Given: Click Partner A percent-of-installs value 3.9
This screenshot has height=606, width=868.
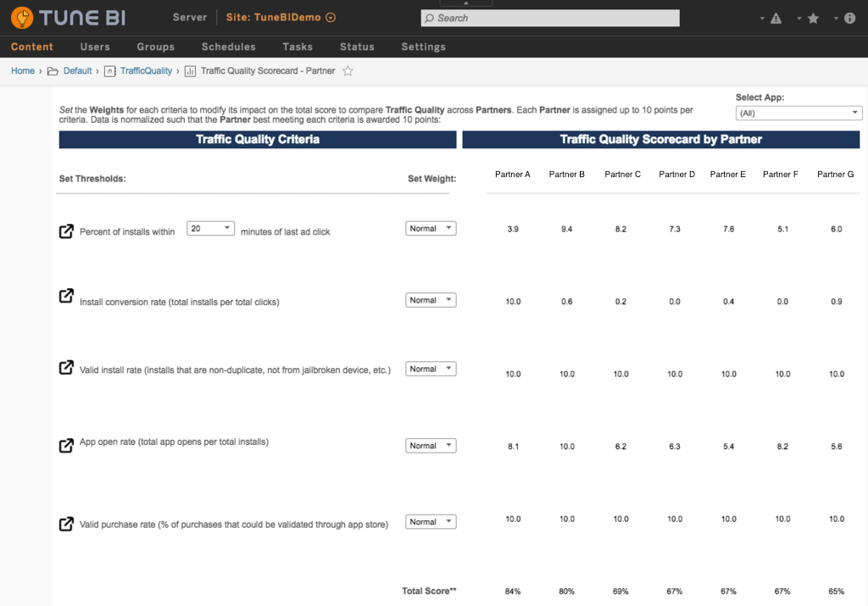Looking at the screenshot, I should 513,229.
